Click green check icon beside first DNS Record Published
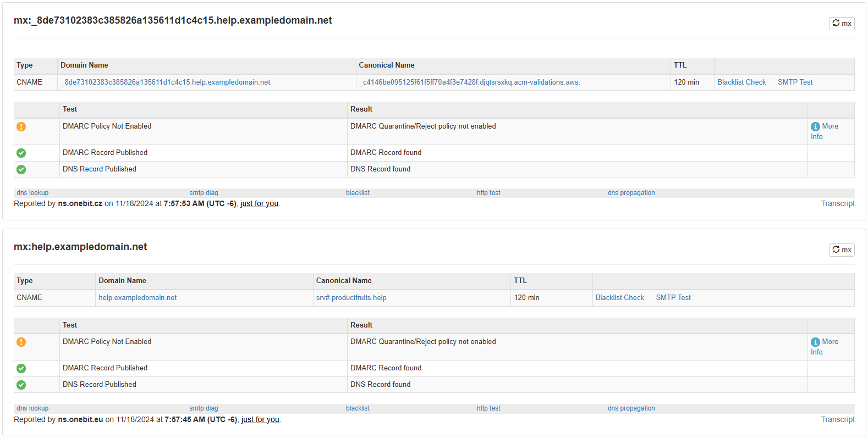Image resolution: width=868 pixels, height=438 pixels. tap(21, 169)
